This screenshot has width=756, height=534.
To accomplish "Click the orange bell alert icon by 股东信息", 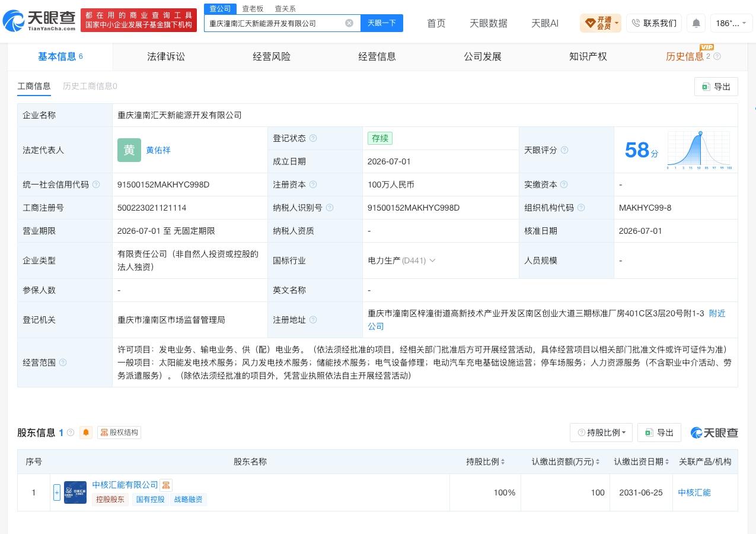I will [86, 433].
